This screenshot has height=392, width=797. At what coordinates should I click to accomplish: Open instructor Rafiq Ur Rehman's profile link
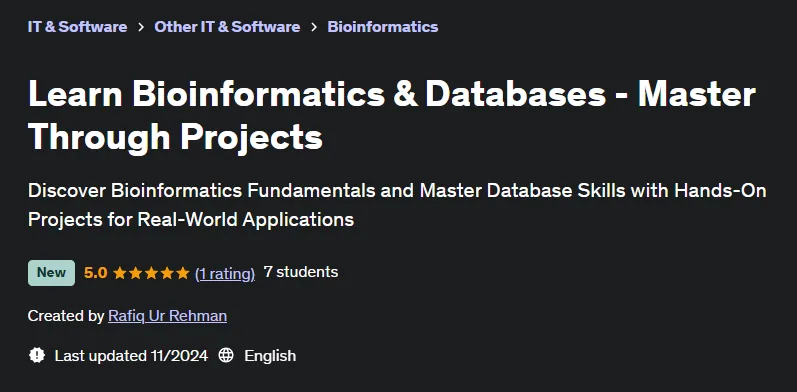[168, 316]
